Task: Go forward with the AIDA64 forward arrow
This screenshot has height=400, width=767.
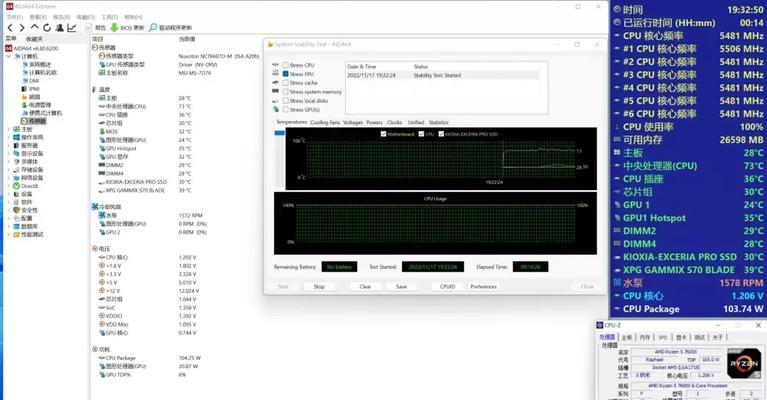Action: (22, 28)
